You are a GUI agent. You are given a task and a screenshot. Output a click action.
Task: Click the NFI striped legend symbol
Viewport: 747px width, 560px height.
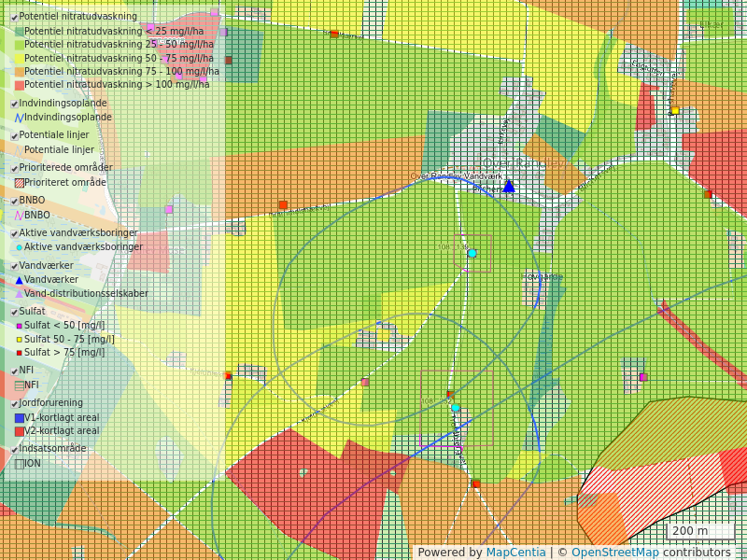[x=19, y=385]
